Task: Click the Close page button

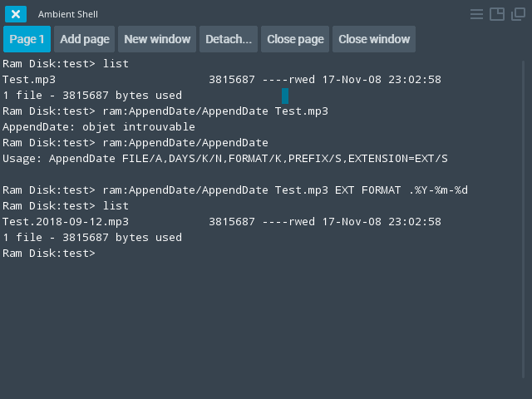Action: pos(295,39)
